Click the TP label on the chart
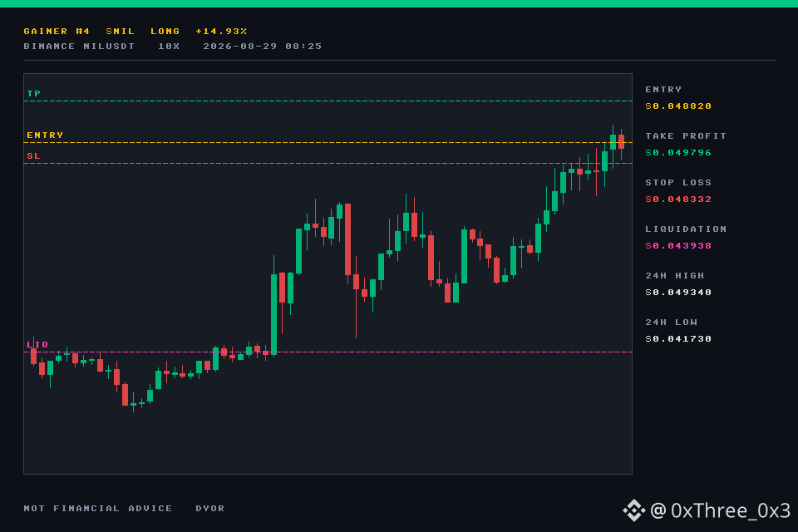This screenshot has height=532, width=798. (x=33, y=94)
